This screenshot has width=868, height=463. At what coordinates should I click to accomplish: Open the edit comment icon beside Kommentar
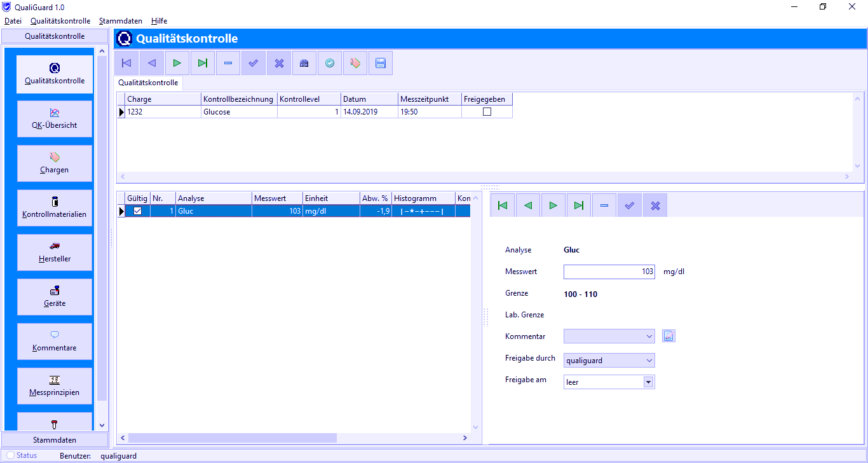(x=668, y=336)
